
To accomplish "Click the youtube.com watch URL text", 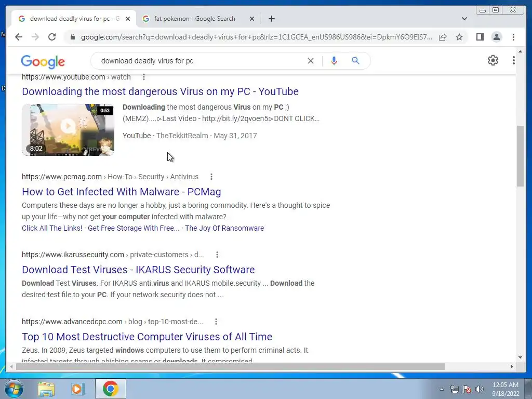I will 76,77.
